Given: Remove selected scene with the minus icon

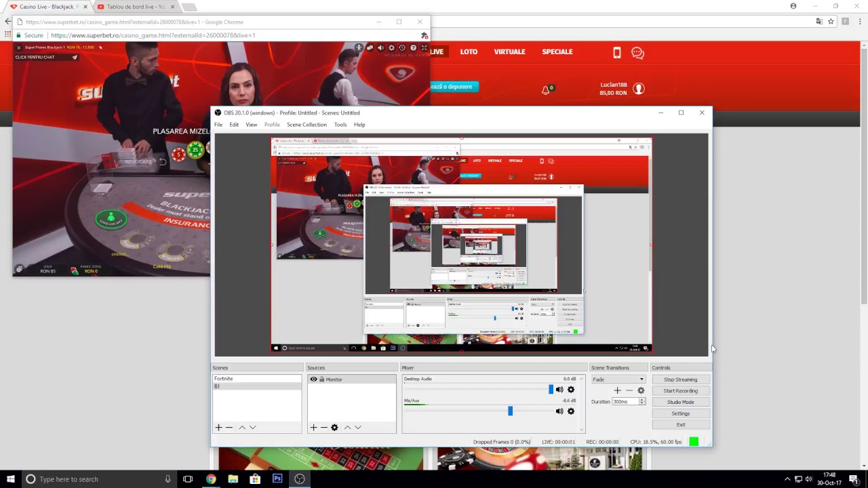Looking at the screenshot, I should pyautogui.click(x=229, y=427).
